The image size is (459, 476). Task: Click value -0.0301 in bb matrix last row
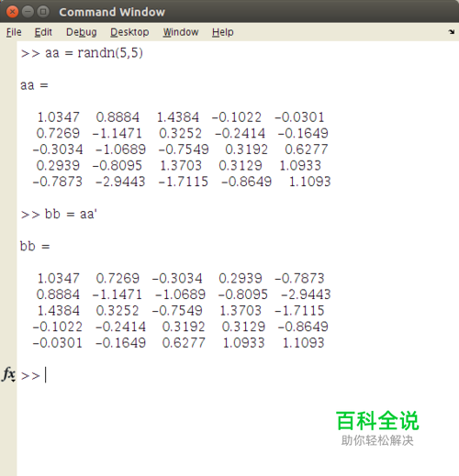click(x=58, y=343)
